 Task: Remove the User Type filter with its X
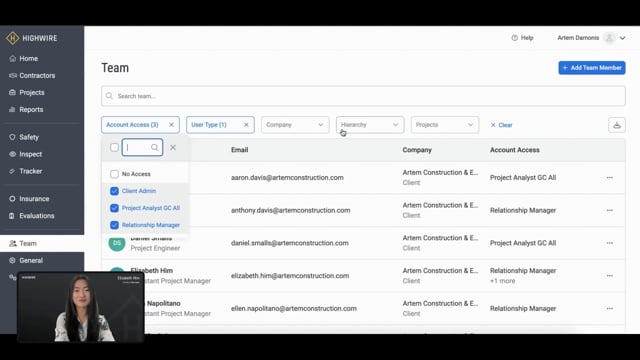point(246,125)
